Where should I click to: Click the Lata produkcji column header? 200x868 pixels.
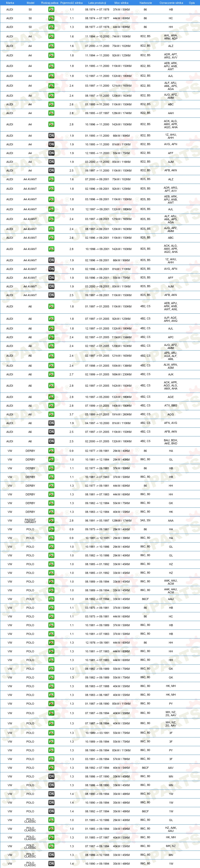[97, 3]
